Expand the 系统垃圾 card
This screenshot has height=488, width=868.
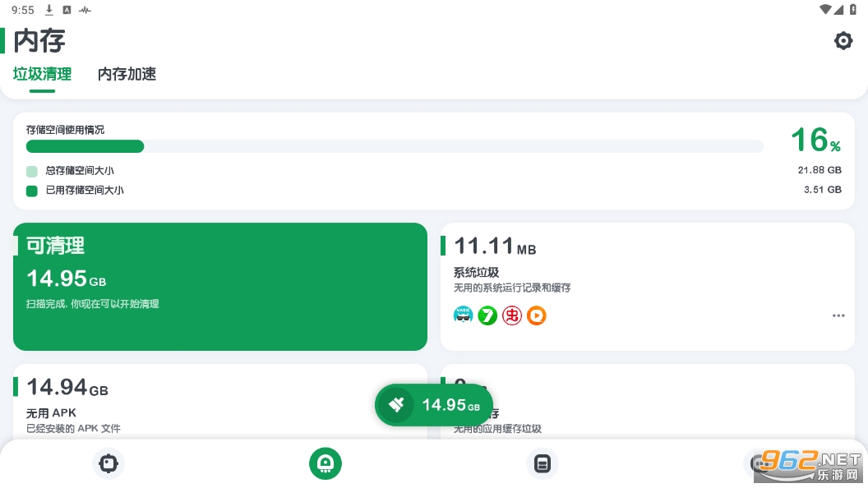click(648, 271)
